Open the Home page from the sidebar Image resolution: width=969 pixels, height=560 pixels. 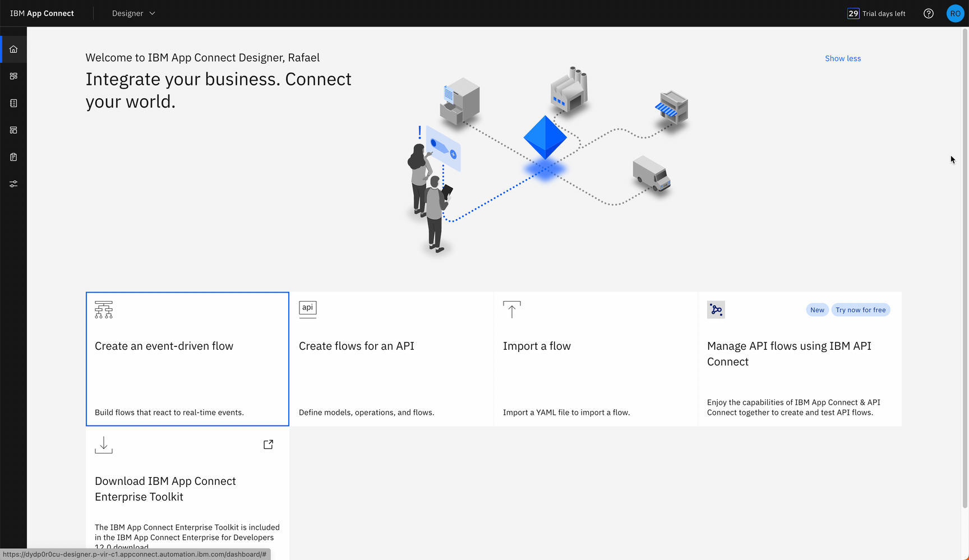pyautogui.click(x=13, y=49)
